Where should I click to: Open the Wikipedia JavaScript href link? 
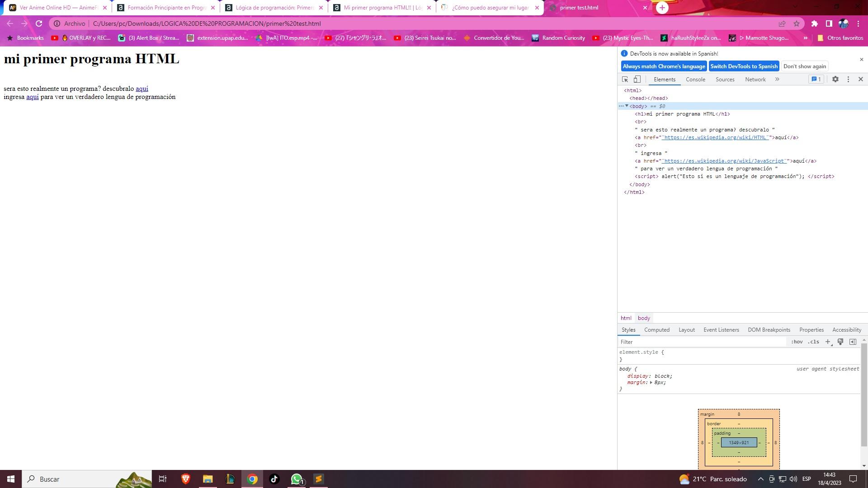724,161
